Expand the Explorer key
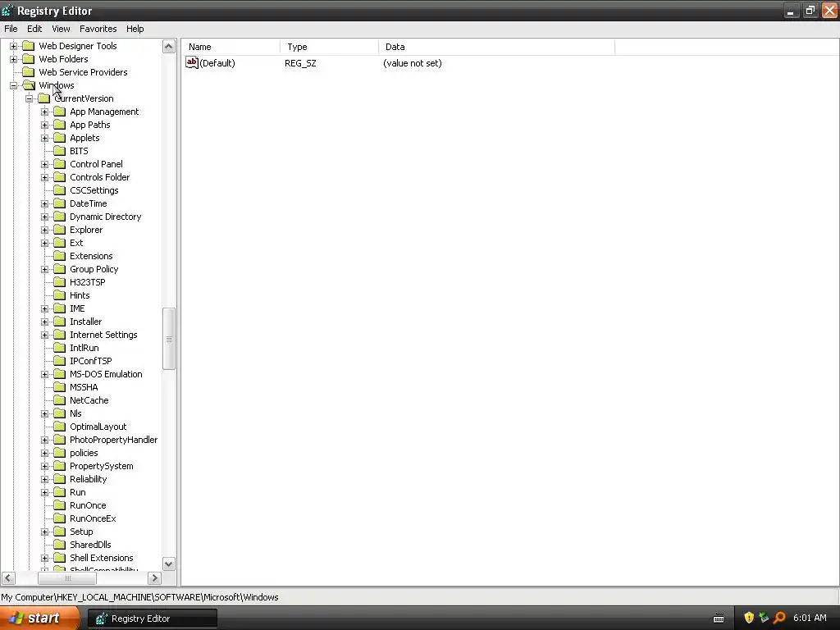The image size is (840, 630). pyautogui.click(x=44, y=230)
